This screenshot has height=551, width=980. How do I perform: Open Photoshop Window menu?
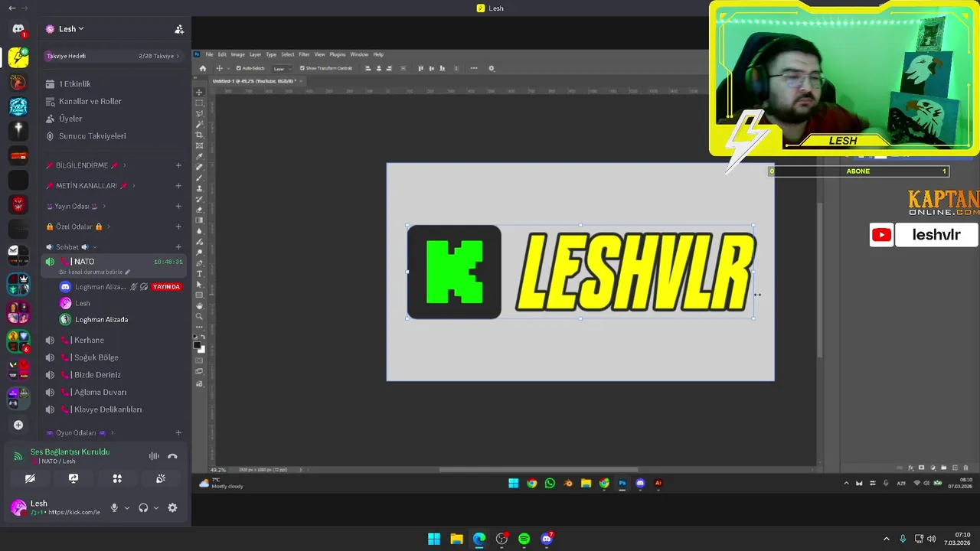359,54
